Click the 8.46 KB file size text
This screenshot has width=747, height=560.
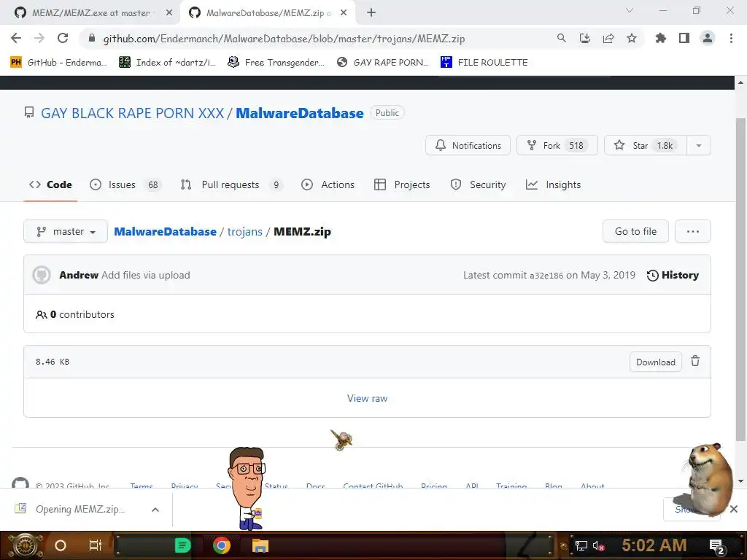pyautogui.click(x=53, y=362)
